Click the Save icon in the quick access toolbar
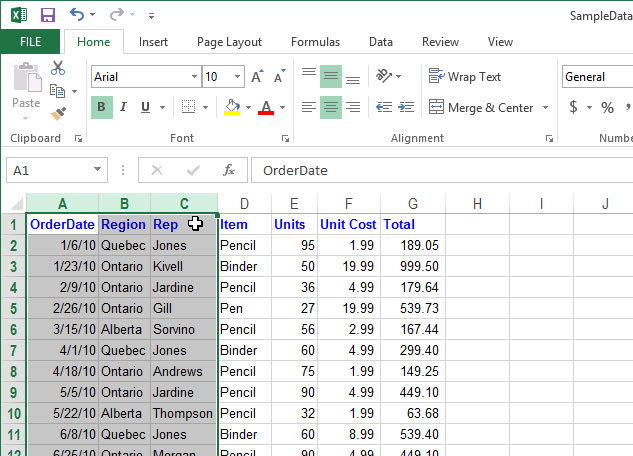Viewport: 633px width, 456px height. 47,15
